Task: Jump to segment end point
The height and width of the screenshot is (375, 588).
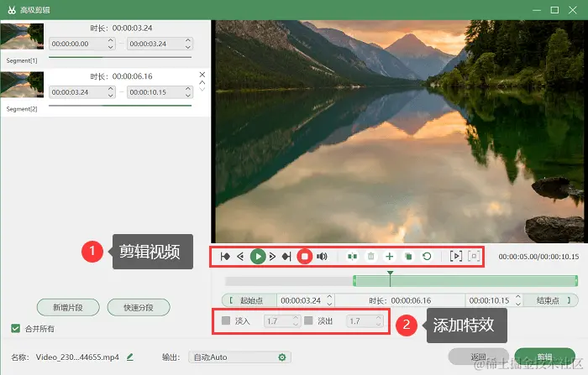Action: point(286,257)
